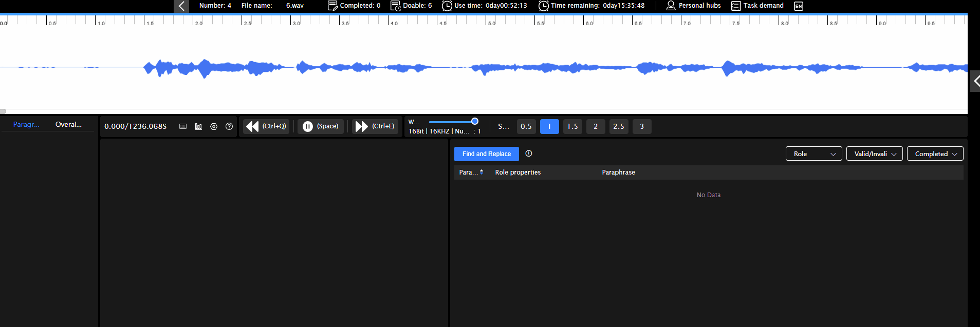The height and width of the screenshot is (327, 980).
Task: Click the horizontal waveform scrollbar thumb
Action: (3, 111)
